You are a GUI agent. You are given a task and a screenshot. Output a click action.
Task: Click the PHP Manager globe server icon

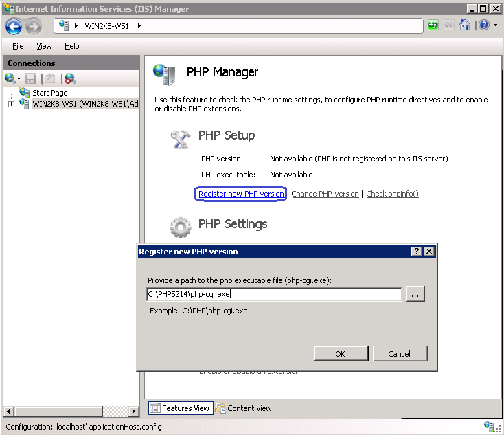pos(164,72)
